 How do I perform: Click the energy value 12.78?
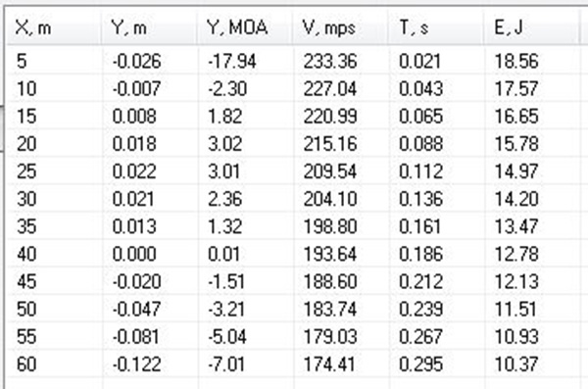click(516, 254)
